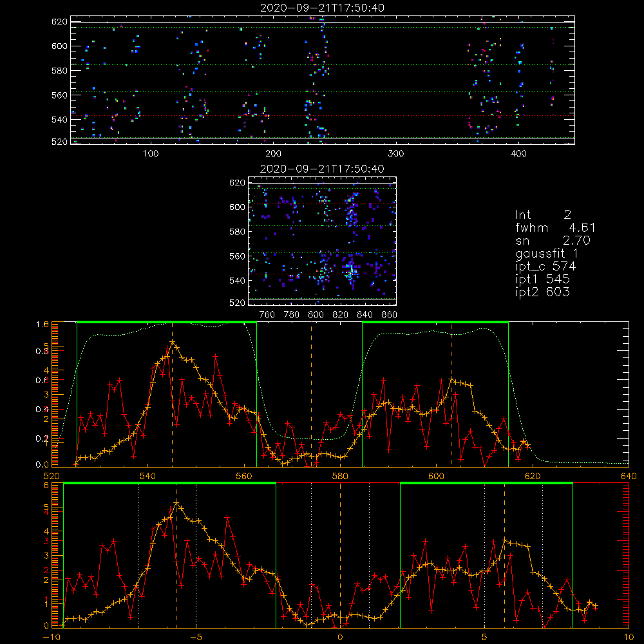Image resolution: width=644 pixels, height=644 pixels.
Task: Click x-axis label 760 on the middle image
Action: 267,315
